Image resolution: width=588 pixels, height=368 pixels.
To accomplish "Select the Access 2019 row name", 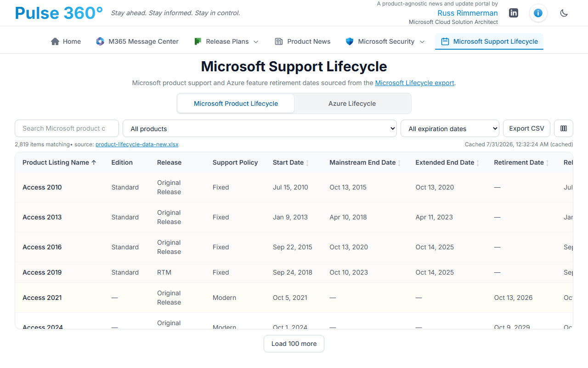I will coord(42,272).
